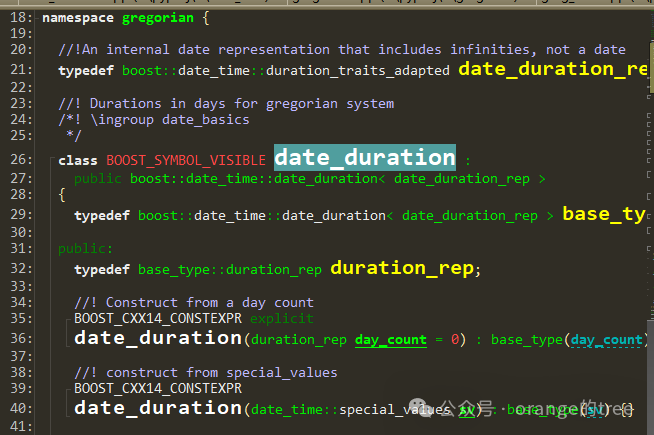Click the comment '//! Construct from a day count'

[194, 303]
